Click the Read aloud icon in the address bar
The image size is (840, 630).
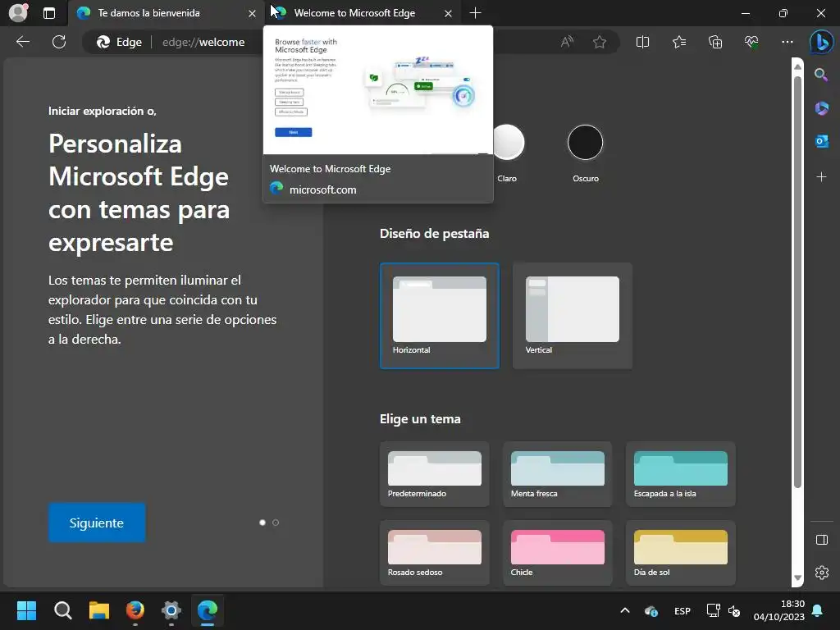(567, 42)
